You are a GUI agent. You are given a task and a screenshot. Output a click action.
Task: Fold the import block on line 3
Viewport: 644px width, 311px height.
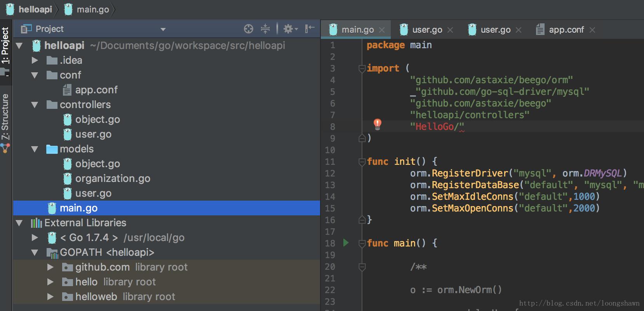pos(362,69)
